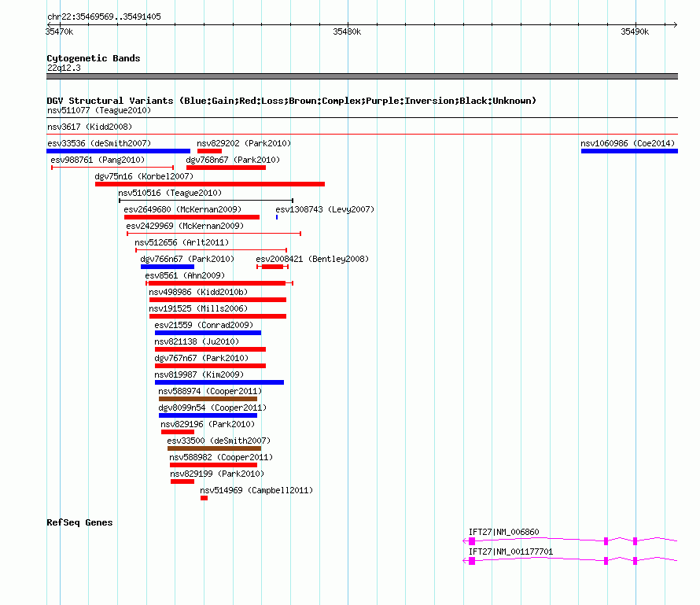Click first exon block of IFT27|NM_006860
Viewport: 700px width, 605px height.
pyautogui.click(x=472, y=541)
